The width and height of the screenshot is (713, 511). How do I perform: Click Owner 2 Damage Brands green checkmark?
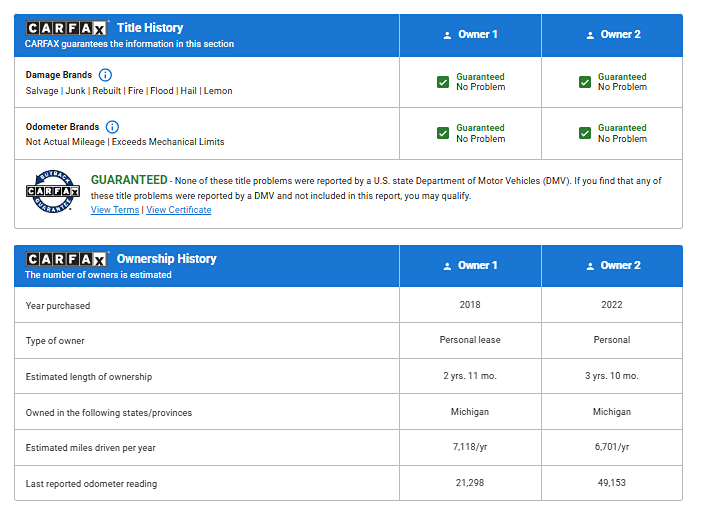[585, 82]
